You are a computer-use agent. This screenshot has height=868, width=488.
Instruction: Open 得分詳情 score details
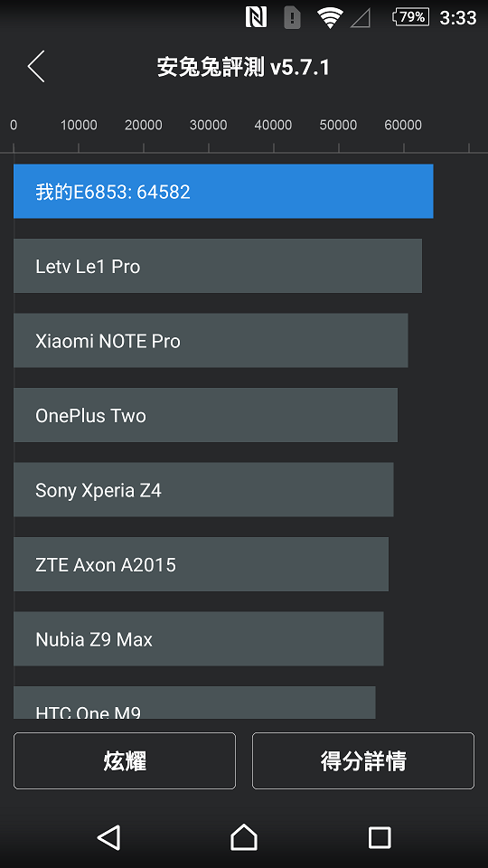click(x=363, y=760)
